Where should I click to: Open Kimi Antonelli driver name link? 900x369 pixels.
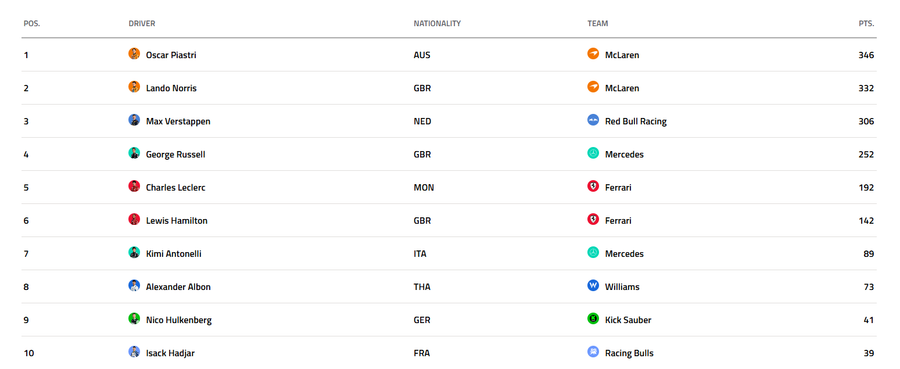(x=173, y=254)
